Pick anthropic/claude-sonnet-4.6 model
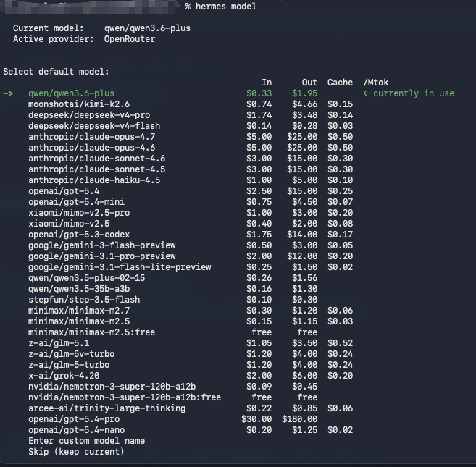 [97, 159]
